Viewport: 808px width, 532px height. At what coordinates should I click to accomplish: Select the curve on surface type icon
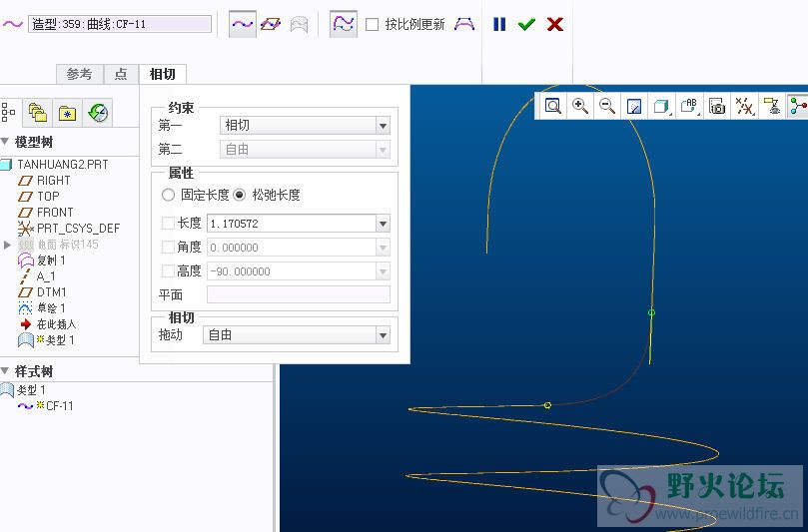300,24
